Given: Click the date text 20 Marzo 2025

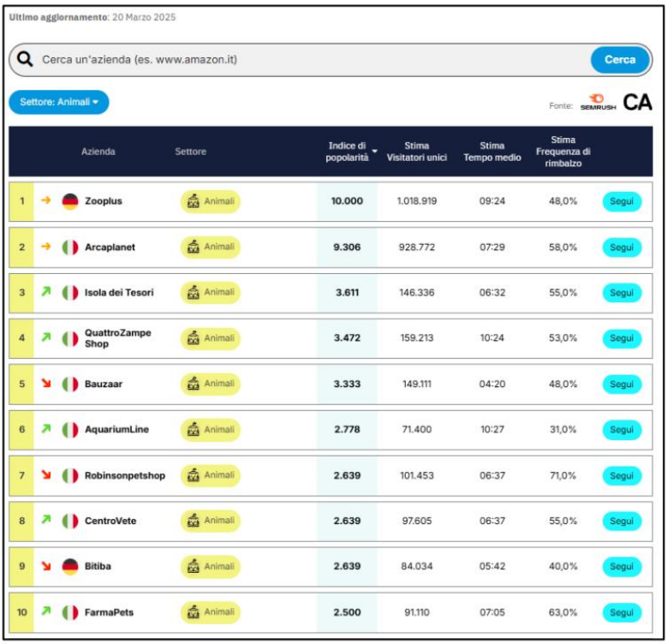Looking at the screenshot, I should tap(144, 17).
